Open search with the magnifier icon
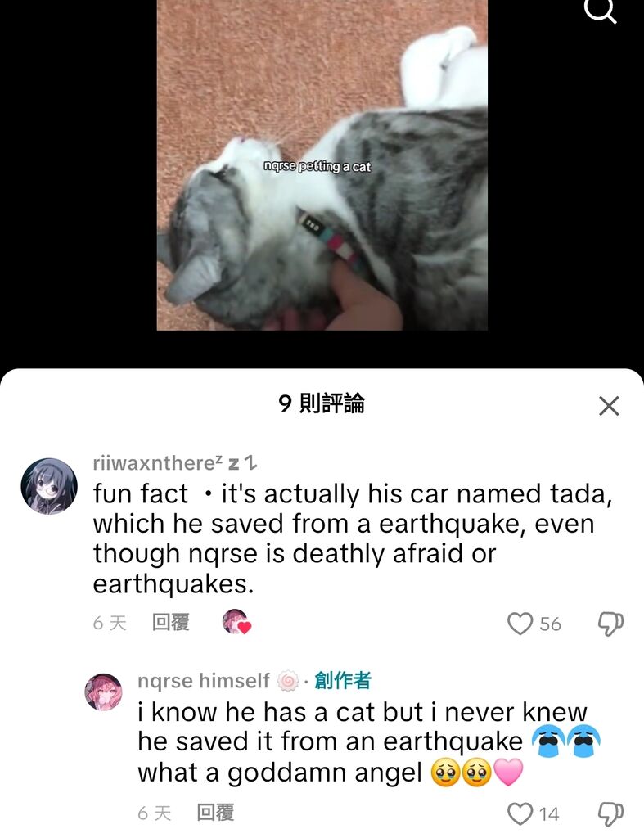Image resolution: width=644 pixels, height=838 pixels. 601,11
